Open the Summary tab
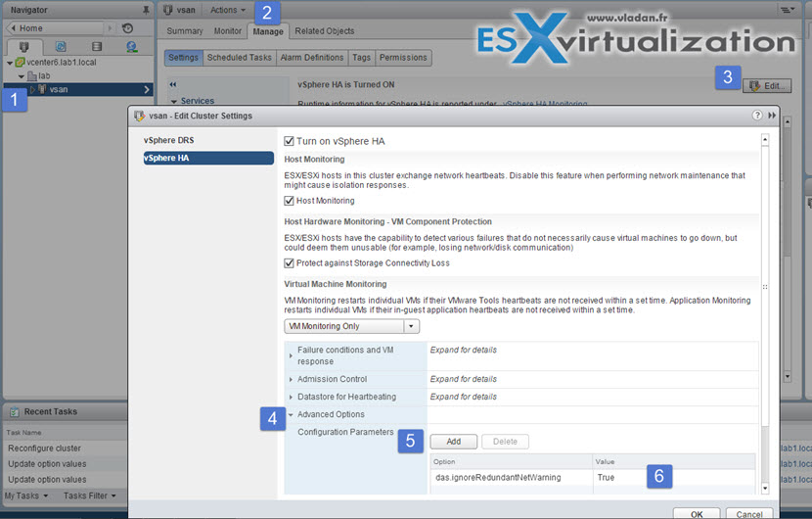812x519 pixels. [184, 31]
